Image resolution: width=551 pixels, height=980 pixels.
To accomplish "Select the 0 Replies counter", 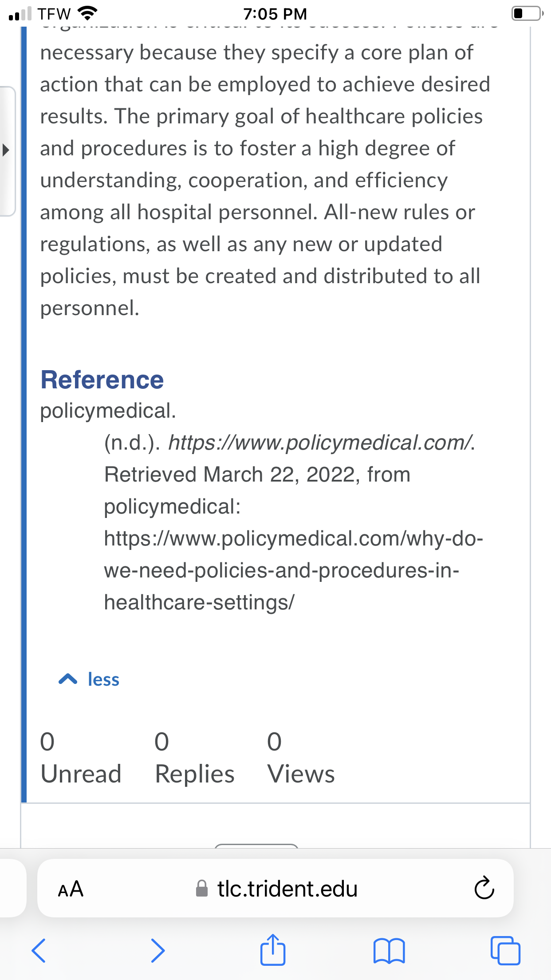I will tap(195, 759).
